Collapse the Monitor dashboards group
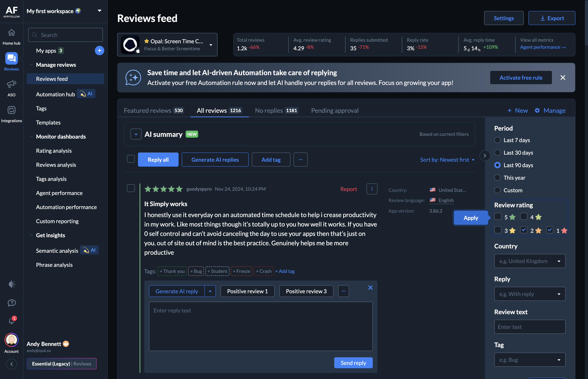This screenshot has width=588, height=379. [x=31, y=137]
